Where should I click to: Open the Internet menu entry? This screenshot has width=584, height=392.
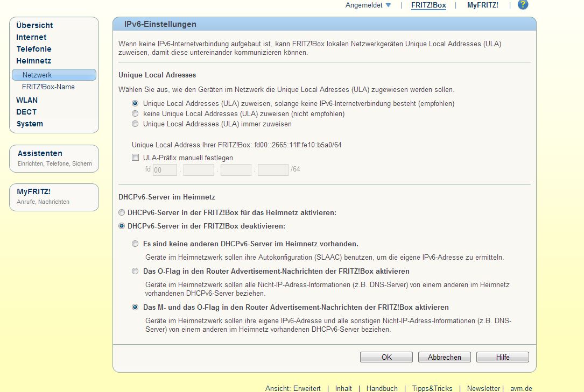31,37
